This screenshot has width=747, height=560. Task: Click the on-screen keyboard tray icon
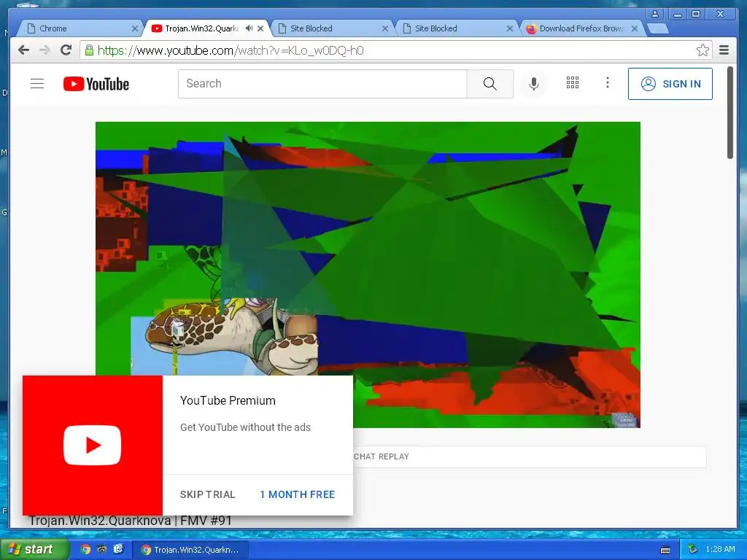tap(665, 550)
